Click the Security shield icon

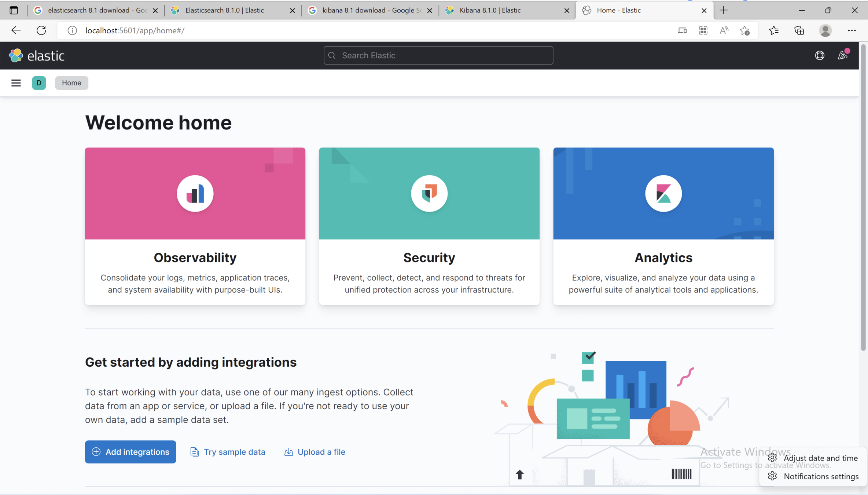click(429, 193)
